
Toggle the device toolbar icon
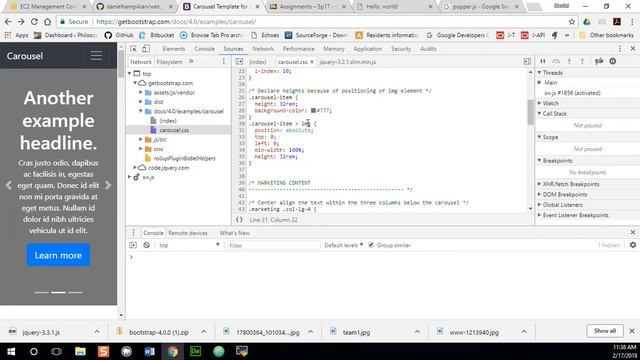click(146, 49)
